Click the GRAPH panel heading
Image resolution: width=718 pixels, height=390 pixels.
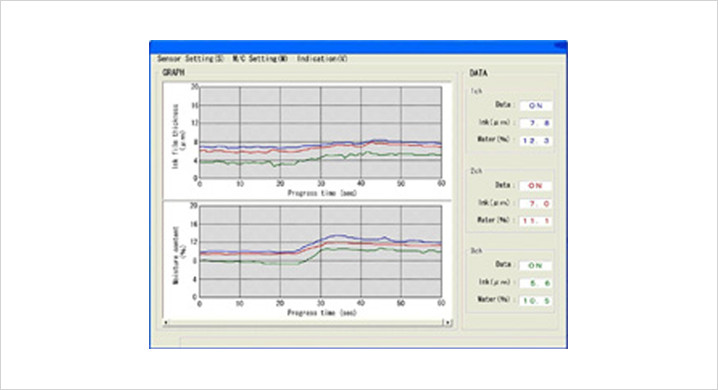tap(173, 72)
